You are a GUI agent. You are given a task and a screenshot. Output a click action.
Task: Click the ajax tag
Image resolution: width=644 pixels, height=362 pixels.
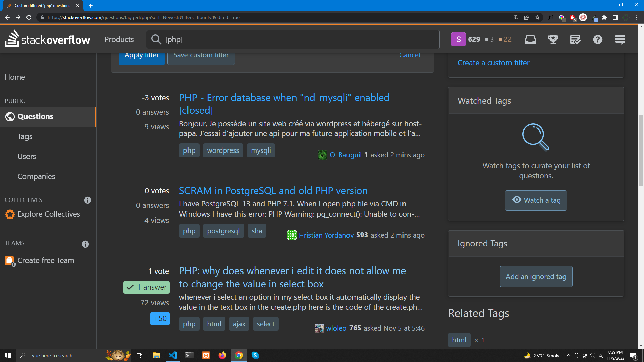pyautogui.click(x=239, y=324)
